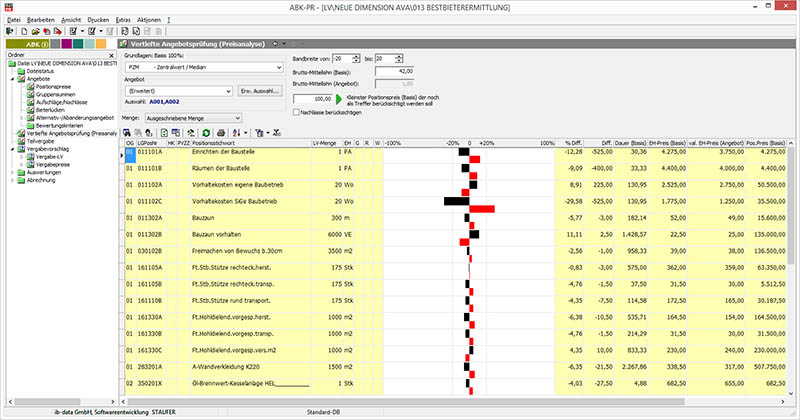Open the Menge Ausgeschriebene Menge dropdown
This screenshot has height=420, width=800.
point(237,117)
